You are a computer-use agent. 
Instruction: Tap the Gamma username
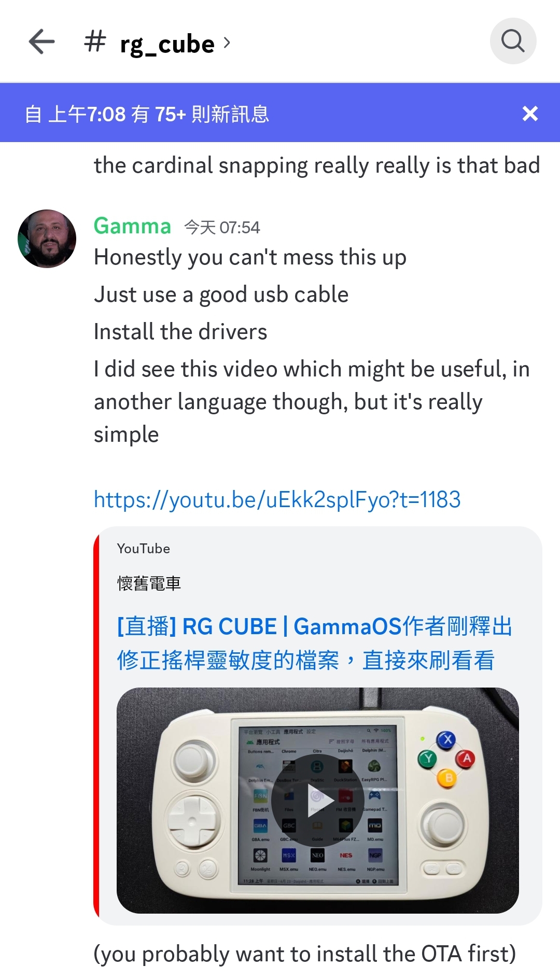coord(132,226)
